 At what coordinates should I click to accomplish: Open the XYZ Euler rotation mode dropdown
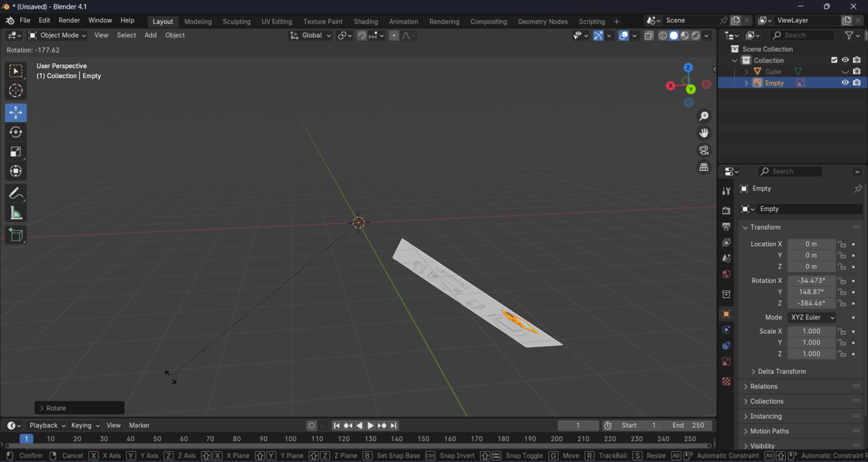812,317
